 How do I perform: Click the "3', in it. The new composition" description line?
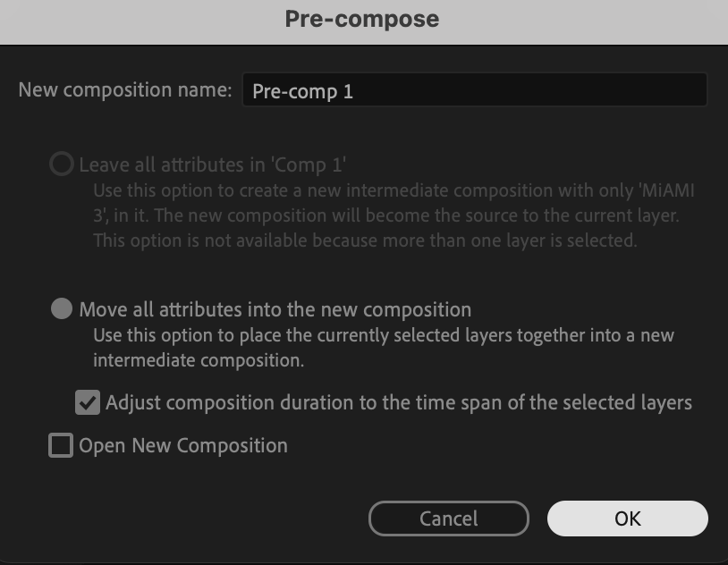[386, 215]
